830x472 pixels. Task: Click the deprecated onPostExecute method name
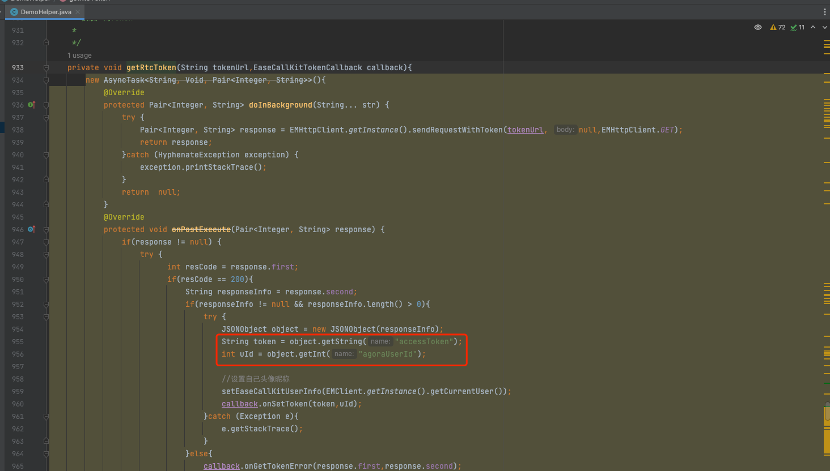pos(201,229)
